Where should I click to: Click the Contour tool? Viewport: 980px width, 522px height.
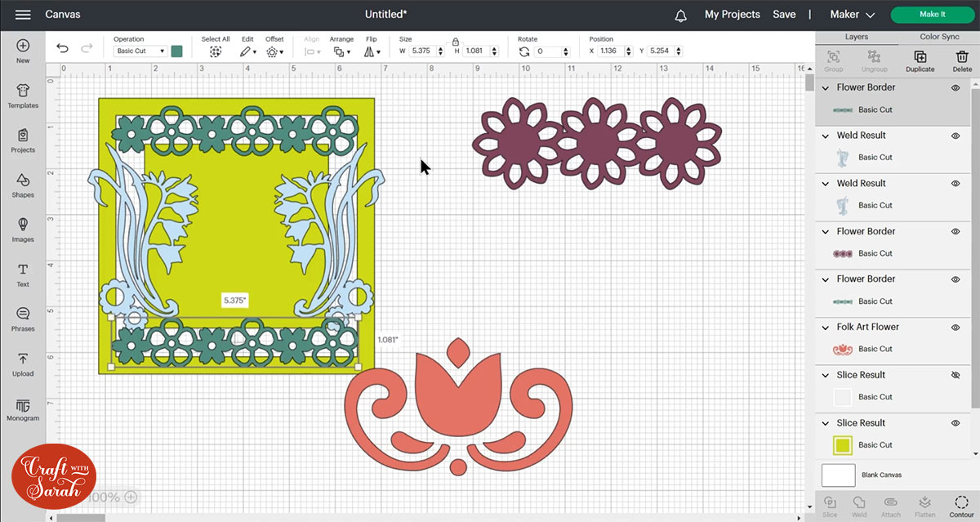point(961,505)
